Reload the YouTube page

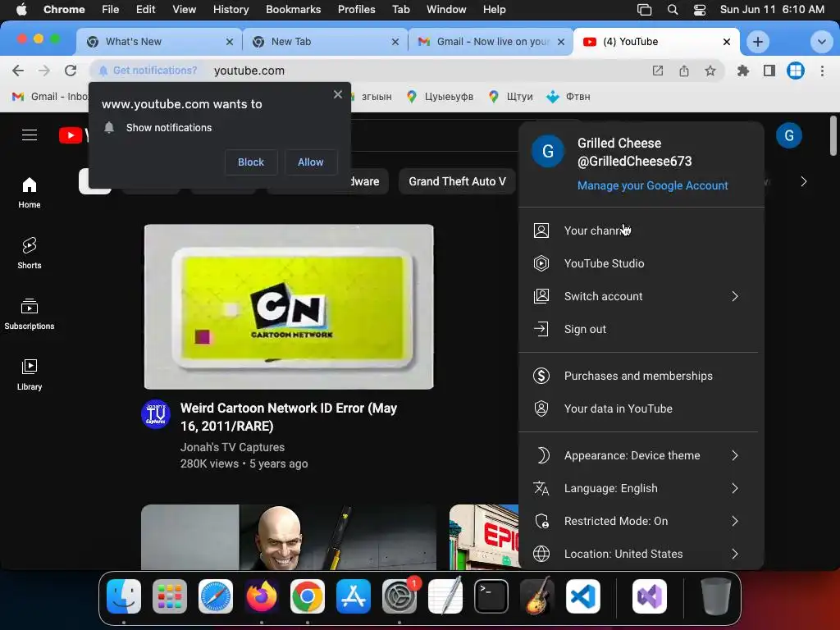(71, 71)
